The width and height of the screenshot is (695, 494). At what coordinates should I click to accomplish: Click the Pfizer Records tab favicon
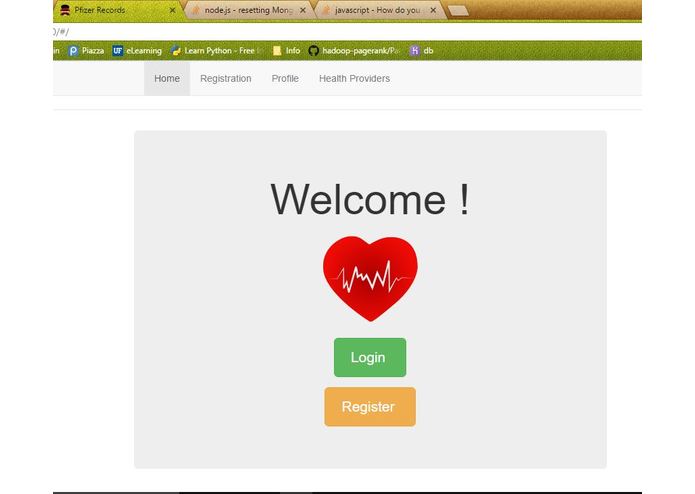coord(65,10)
